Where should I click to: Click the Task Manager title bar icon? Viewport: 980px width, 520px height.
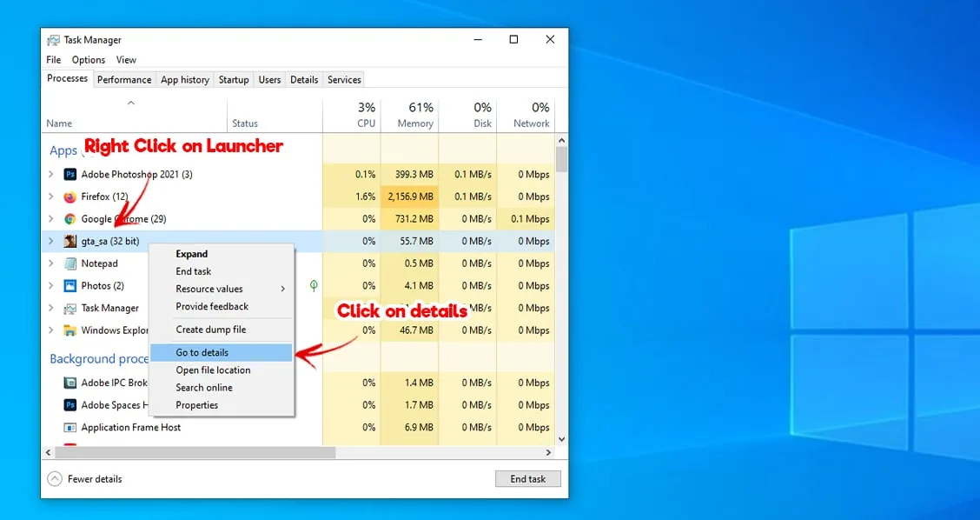pos(53,40)
